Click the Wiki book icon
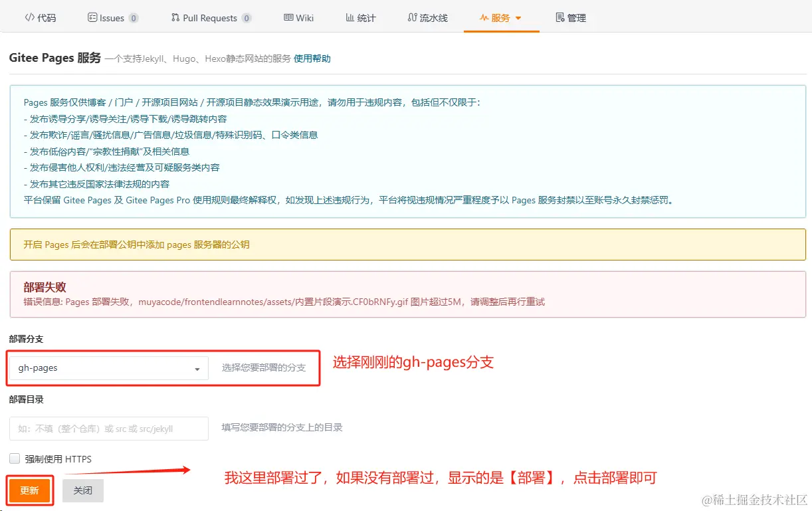 point(288,18)
